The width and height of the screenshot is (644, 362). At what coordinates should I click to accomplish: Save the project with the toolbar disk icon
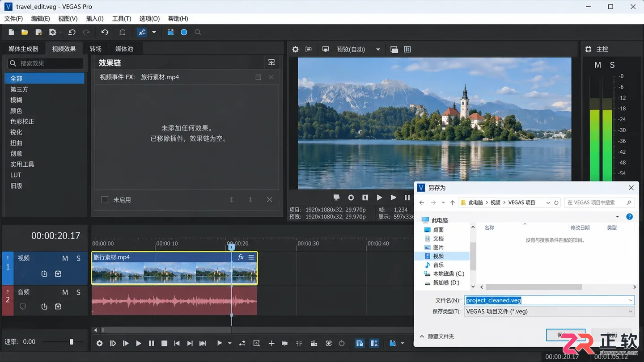click(x=38, y=32)
